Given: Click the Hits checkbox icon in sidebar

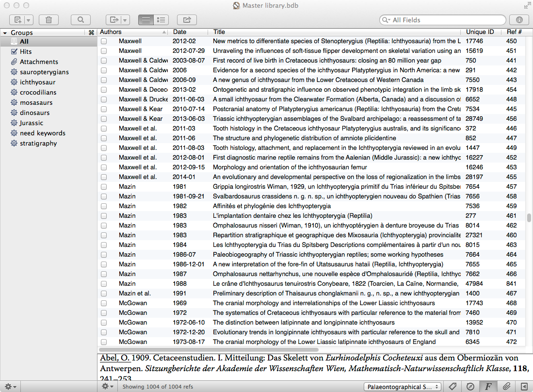Looking at the screenshot, I should click(14, 51).
